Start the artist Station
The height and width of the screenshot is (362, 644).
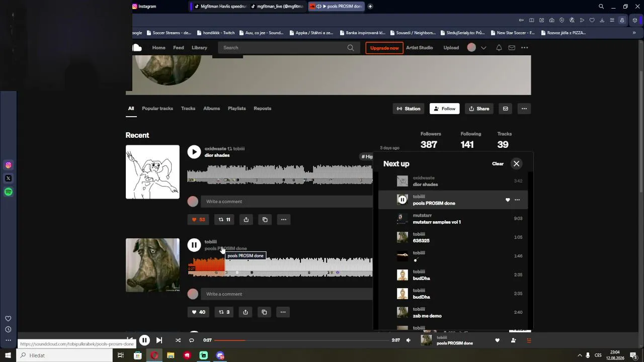coord(409,109)
